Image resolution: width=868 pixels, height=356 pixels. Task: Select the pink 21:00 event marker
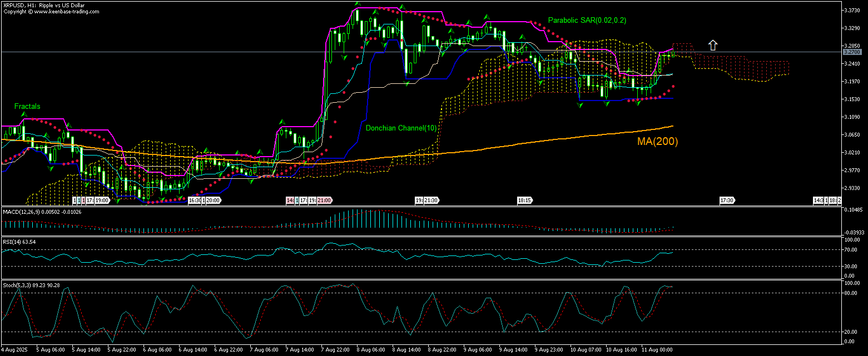325,200
